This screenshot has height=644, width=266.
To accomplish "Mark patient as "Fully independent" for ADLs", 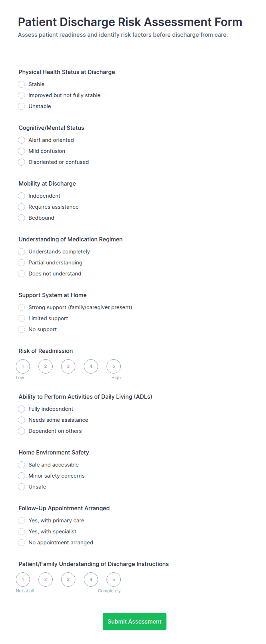I will coord(21,409).
